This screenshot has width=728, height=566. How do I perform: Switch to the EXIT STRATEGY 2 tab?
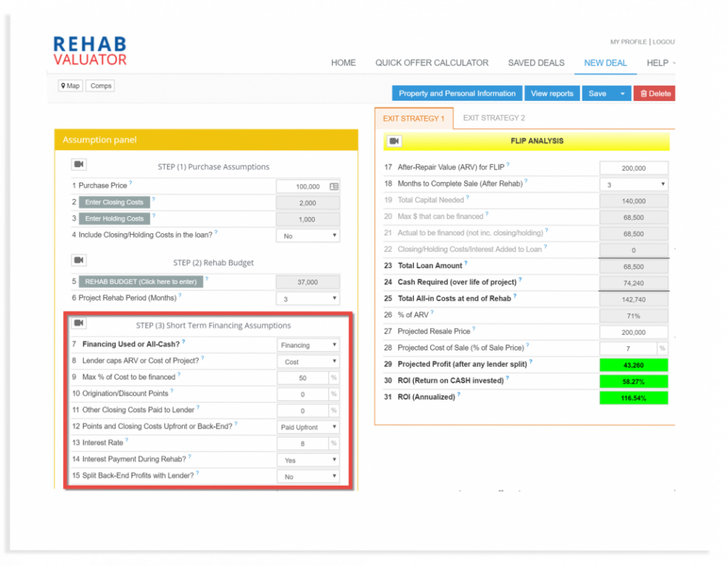493,117
